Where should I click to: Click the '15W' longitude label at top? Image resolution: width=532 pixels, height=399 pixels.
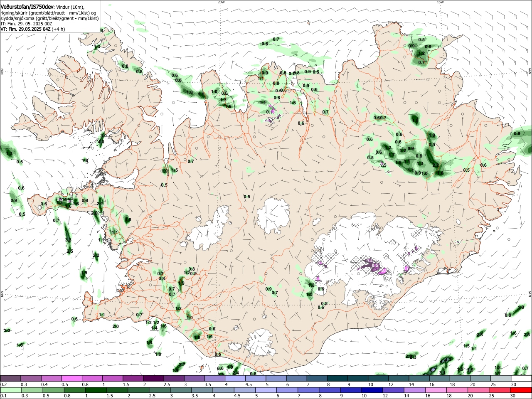tap(440, 2)
